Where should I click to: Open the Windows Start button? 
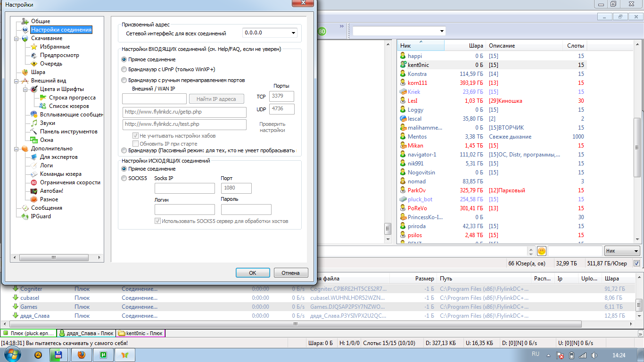click(x=13, y=354)
